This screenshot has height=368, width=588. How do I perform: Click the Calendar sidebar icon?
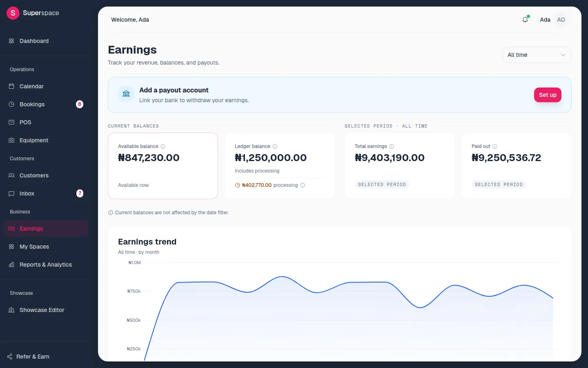click(11, 86)
